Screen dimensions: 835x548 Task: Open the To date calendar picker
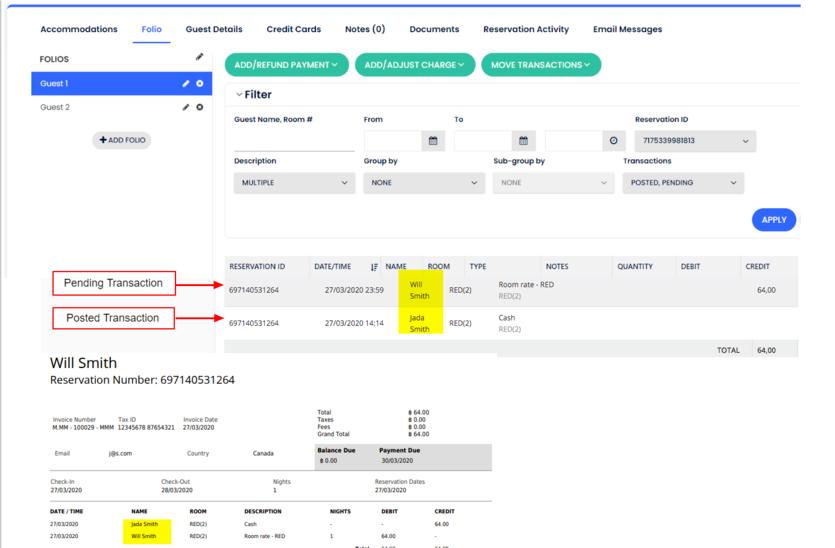pos(523,141)
